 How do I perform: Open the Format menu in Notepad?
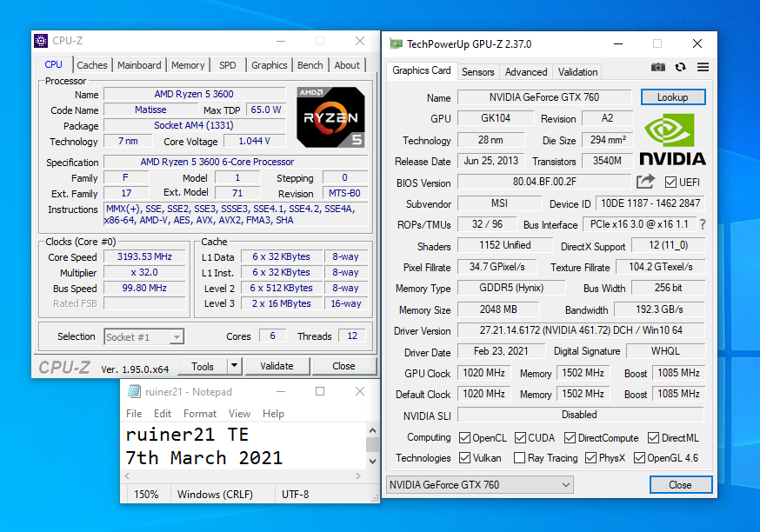[200, 414]
